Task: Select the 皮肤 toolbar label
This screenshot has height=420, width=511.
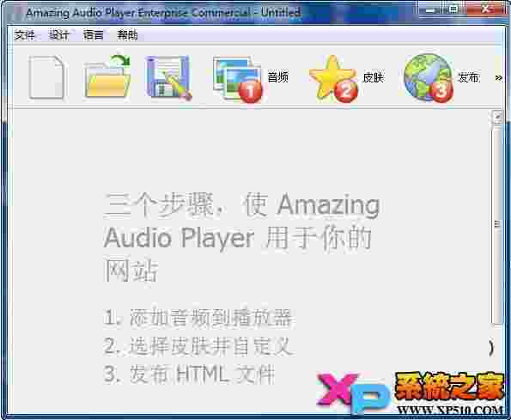Action: coord(373,77)
